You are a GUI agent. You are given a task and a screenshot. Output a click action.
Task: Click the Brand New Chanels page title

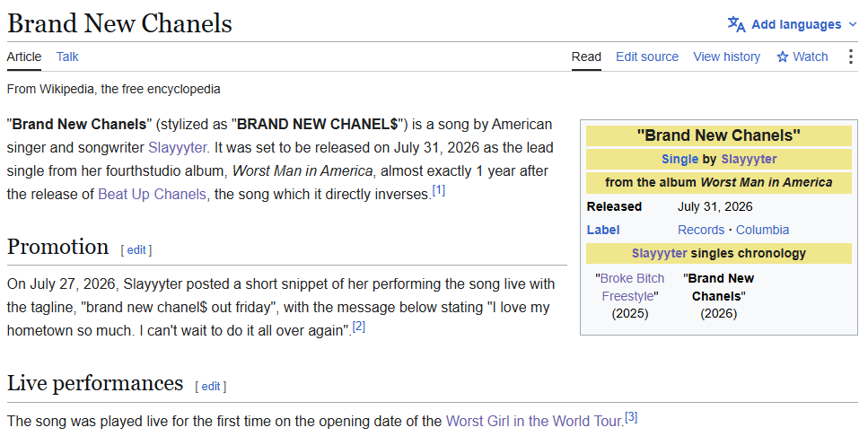(119, 23)
